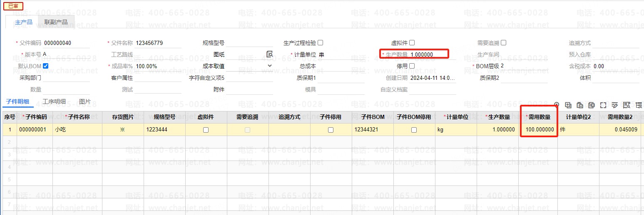Click the round target icon above the 需用数量 column

(x=557, y=105)
